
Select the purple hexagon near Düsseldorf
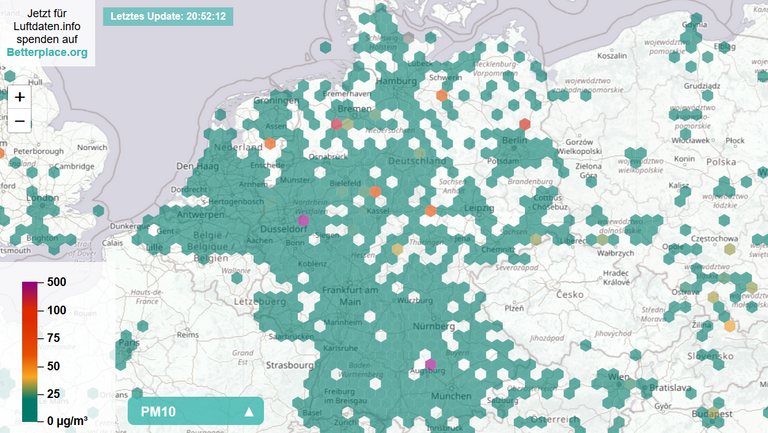click(303, 219)
